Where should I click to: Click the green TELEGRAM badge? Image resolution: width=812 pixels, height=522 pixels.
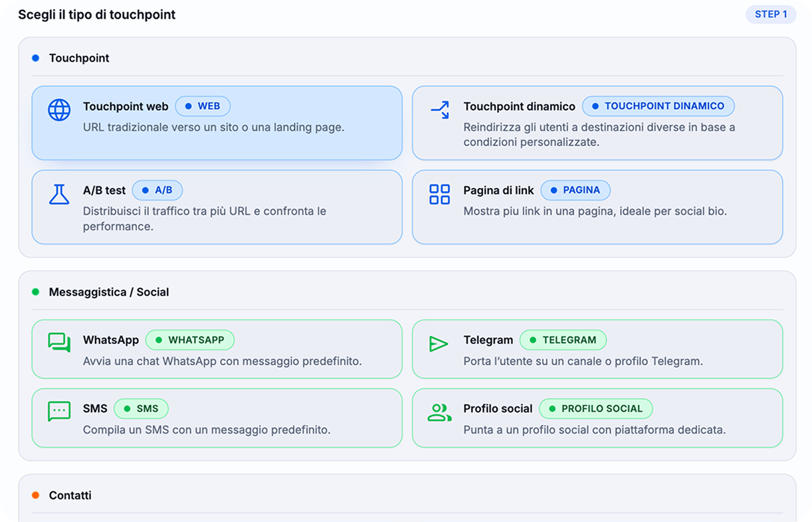point(563,340)
